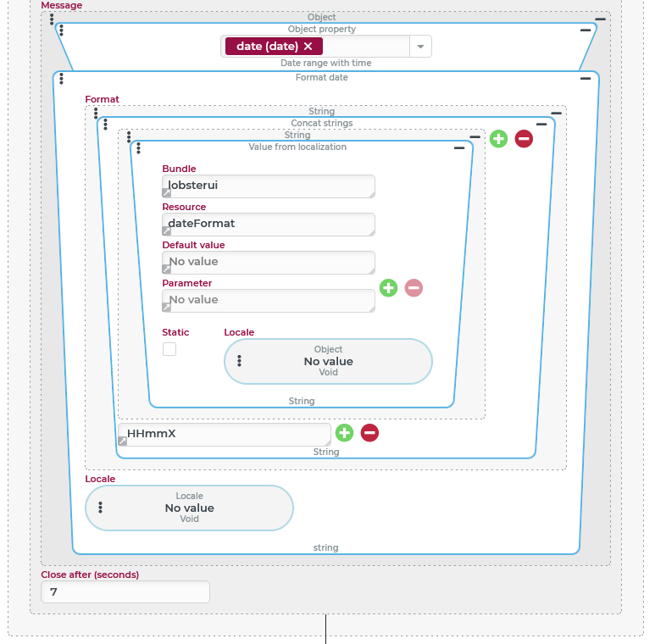Screen dimensions: 655x644
Task: Add another Parameter entry
Action: 388,287
